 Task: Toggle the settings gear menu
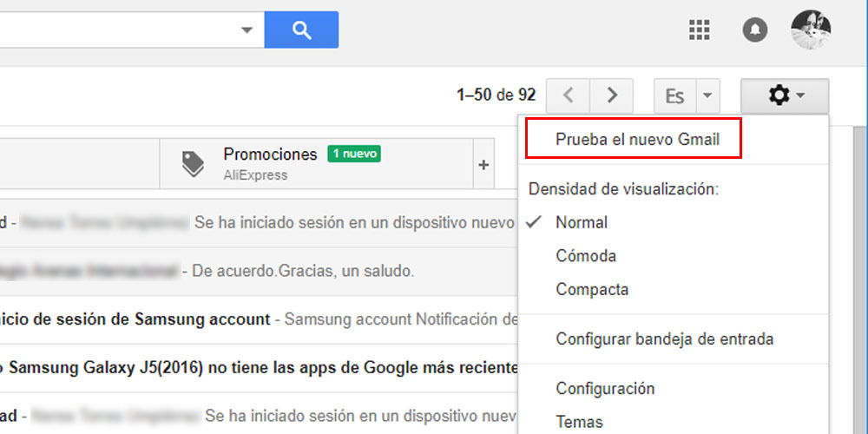(x=785, y=95)
